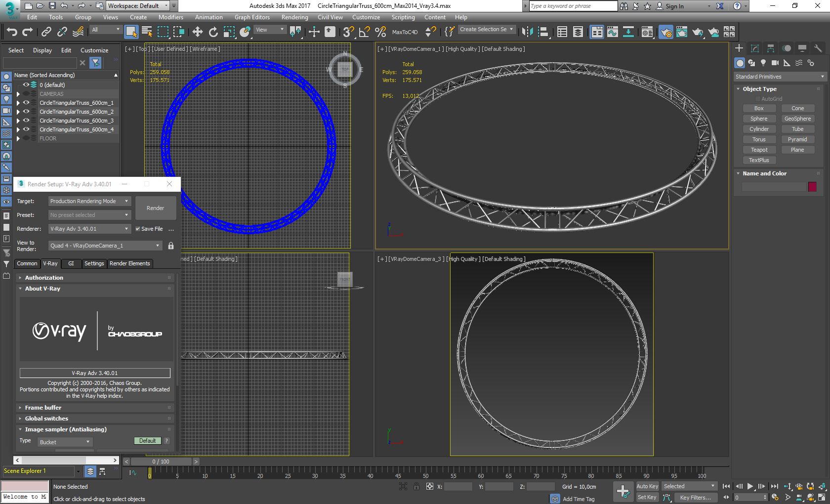The image size is (830, 504).
Task: Open the Modify command panel tab
Action: click(754, 48)
